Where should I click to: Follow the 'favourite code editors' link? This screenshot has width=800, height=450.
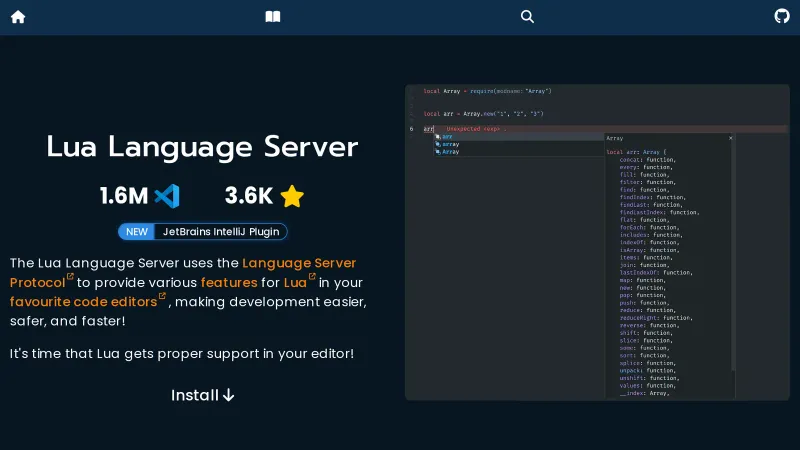83,302
